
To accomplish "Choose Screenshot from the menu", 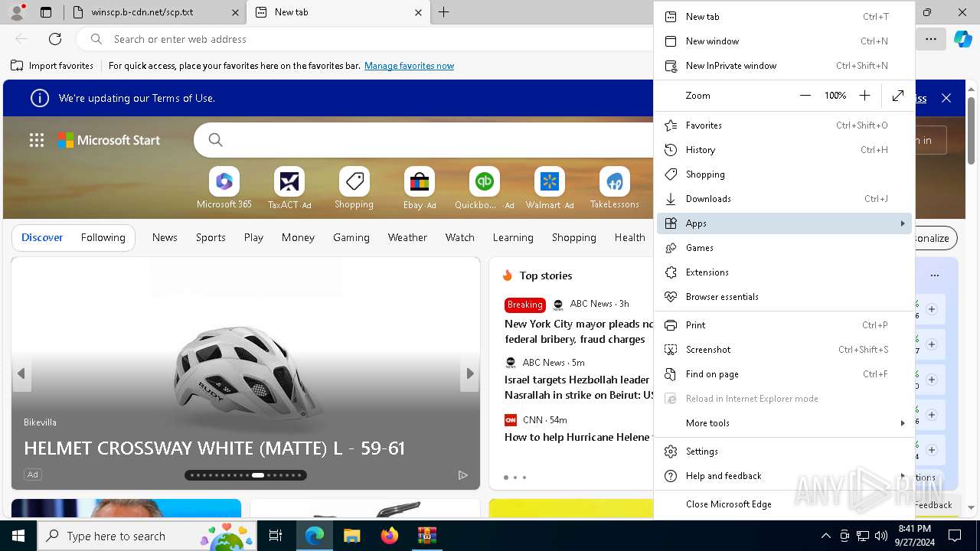I will [784, 350].
